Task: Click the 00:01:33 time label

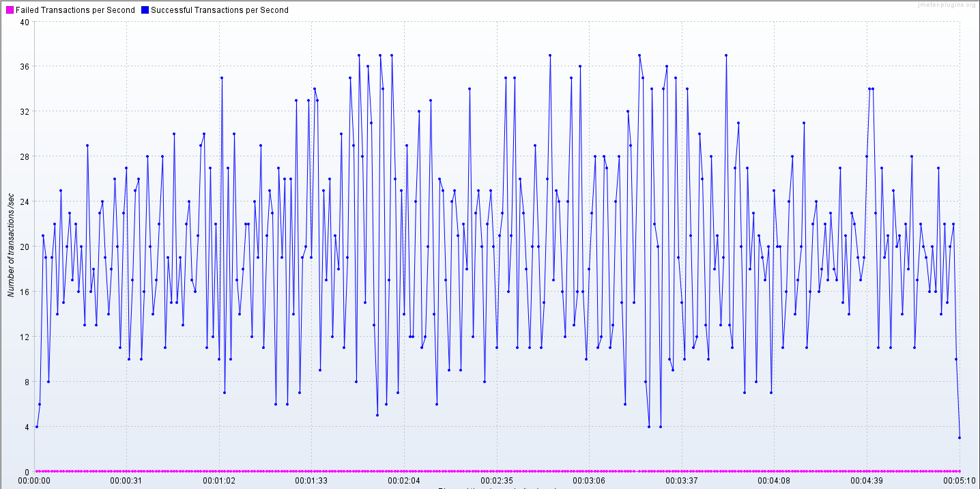Action: point(312,481)
